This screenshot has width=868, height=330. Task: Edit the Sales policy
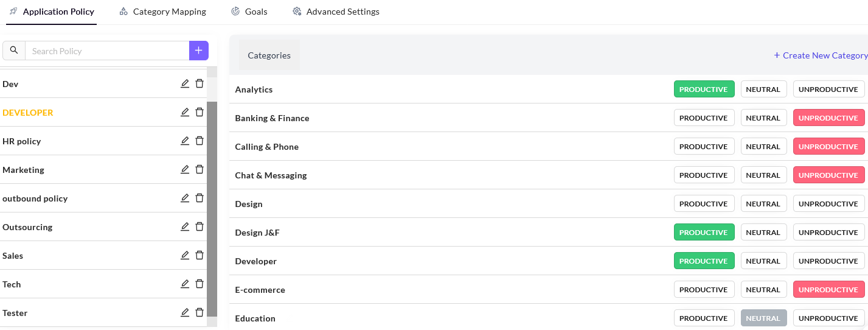[185, 255]
